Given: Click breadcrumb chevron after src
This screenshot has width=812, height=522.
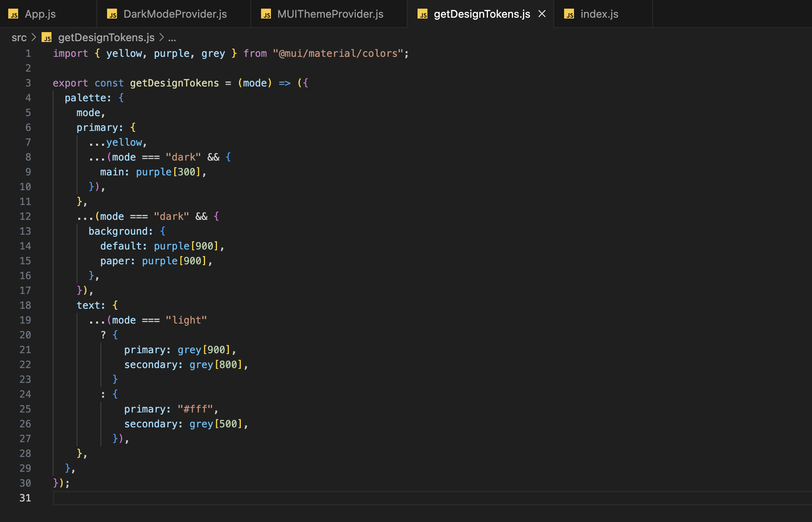Looking at the screenshot, I should coord(34,38).
